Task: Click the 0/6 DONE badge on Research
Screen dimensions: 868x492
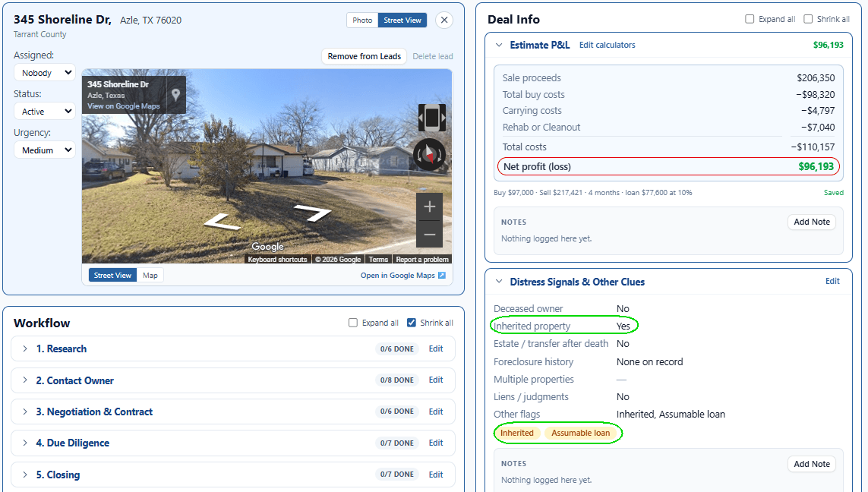Action: tap(397, 349)
